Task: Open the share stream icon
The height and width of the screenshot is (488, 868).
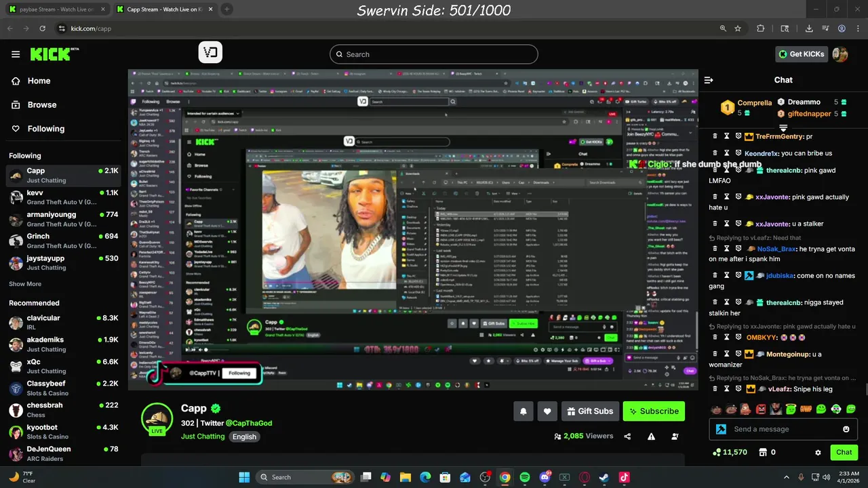Action: click(x=627, y=436)
